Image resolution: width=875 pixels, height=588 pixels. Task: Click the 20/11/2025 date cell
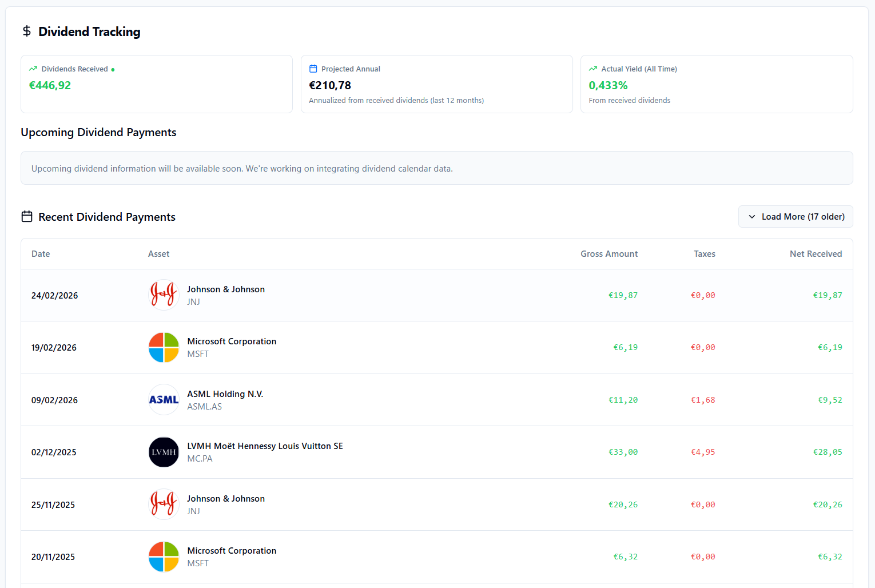click(x=53, y=557)
